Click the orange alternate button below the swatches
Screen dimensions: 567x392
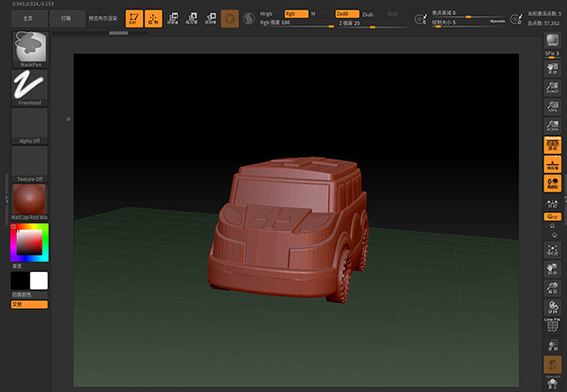click(x=29, y=303)
